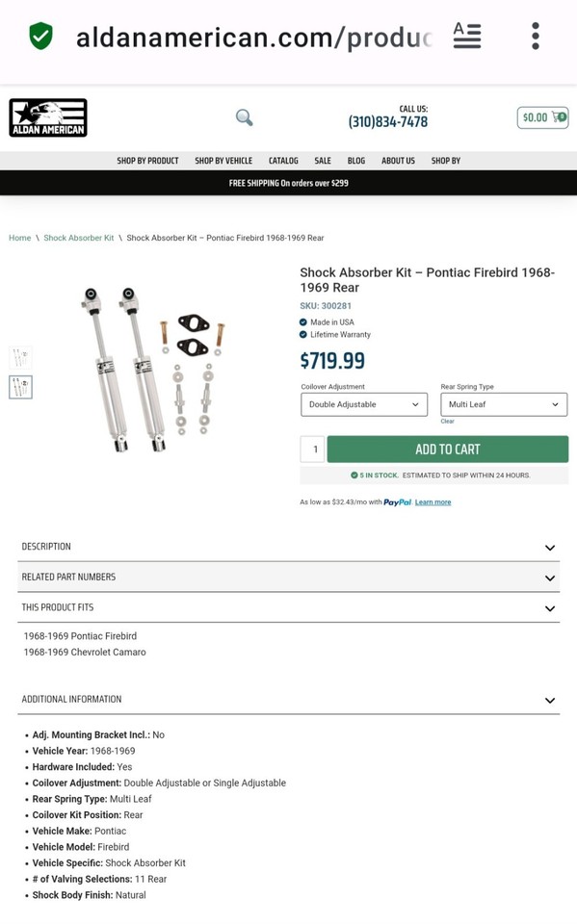Open the browser reader mode icon
577x924 pixels.
pos(466,37)
